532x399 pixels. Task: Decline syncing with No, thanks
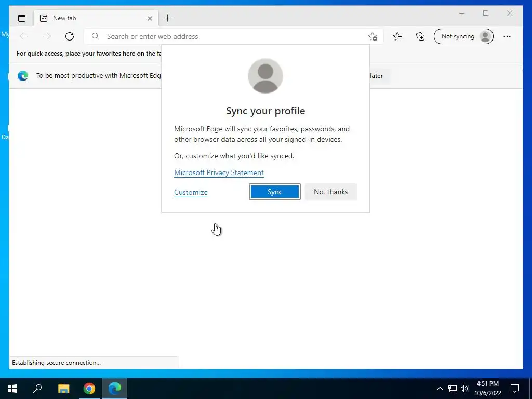[x=331, y=192]
